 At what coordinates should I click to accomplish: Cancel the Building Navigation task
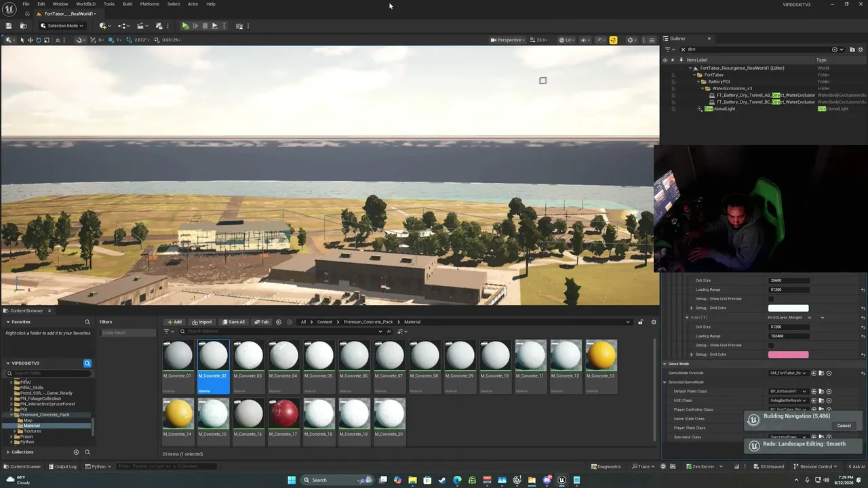[x=844, y=426]
